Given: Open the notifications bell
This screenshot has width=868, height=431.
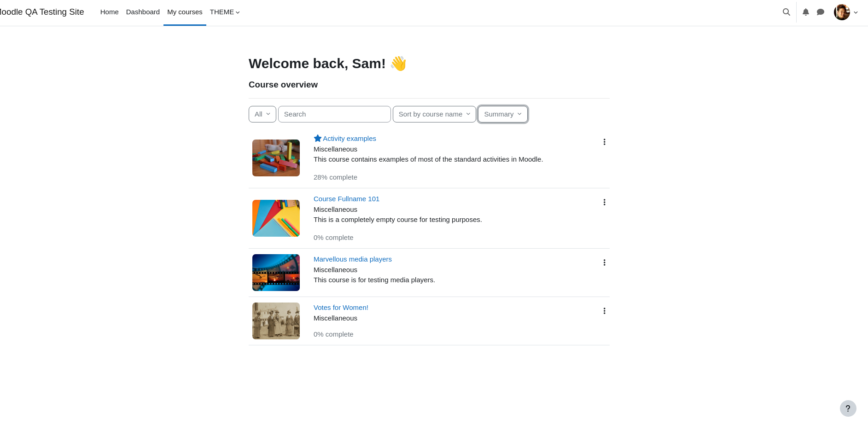Looking at the screenshot, I should [806, 12].
